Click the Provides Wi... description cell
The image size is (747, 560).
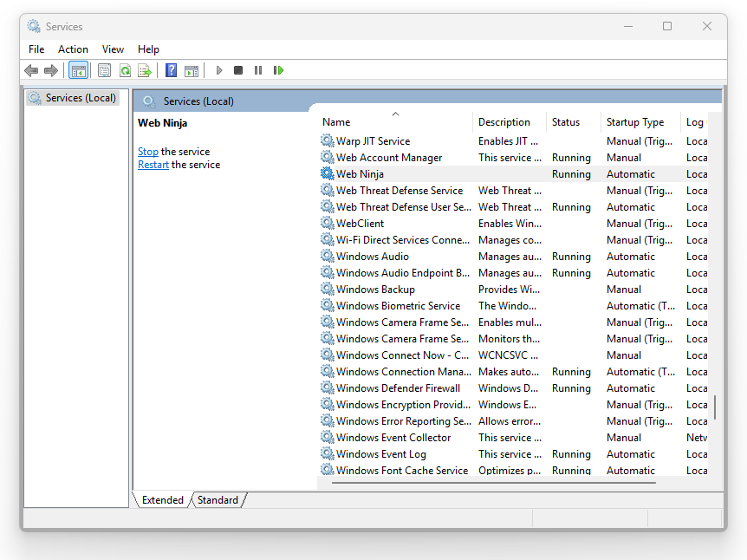509,290
